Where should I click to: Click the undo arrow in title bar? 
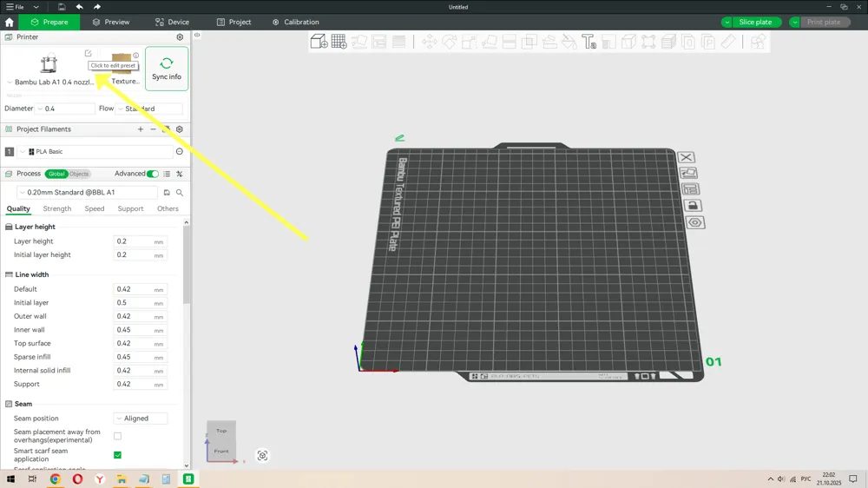tap(79, 7)
